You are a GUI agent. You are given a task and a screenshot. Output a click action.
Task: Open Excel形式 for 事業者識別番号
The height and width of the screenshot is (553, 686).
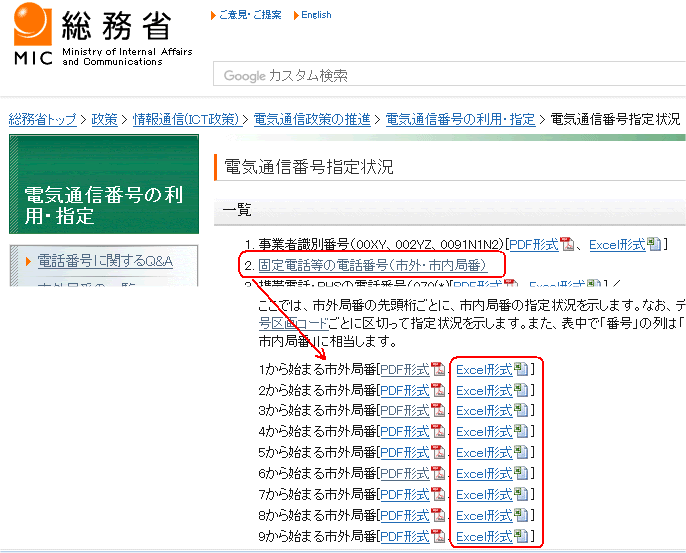pyautogui.click(x=617, y=244)
